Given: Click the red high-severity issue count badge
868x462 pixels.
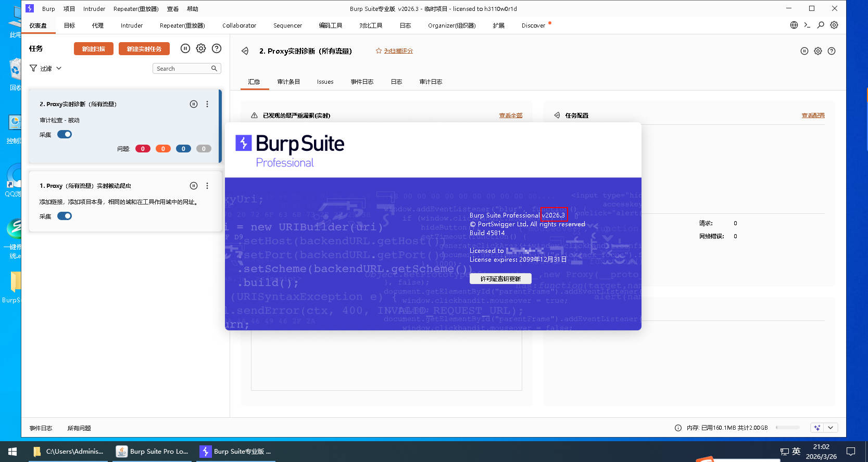Looking at the screenshot, I should click(x=143, y=149).
